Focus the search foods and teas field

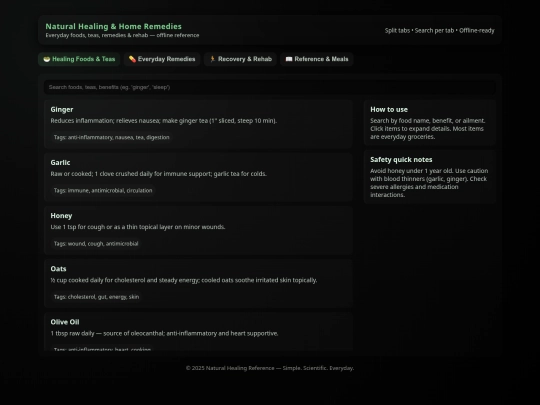point(270,87)
